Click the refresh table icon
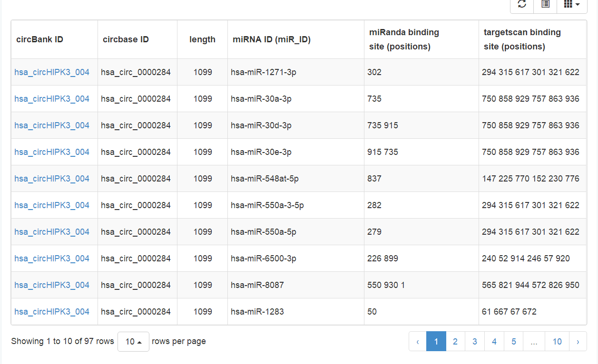Viewport: 598px width, 364px height. tap(522, 4)
